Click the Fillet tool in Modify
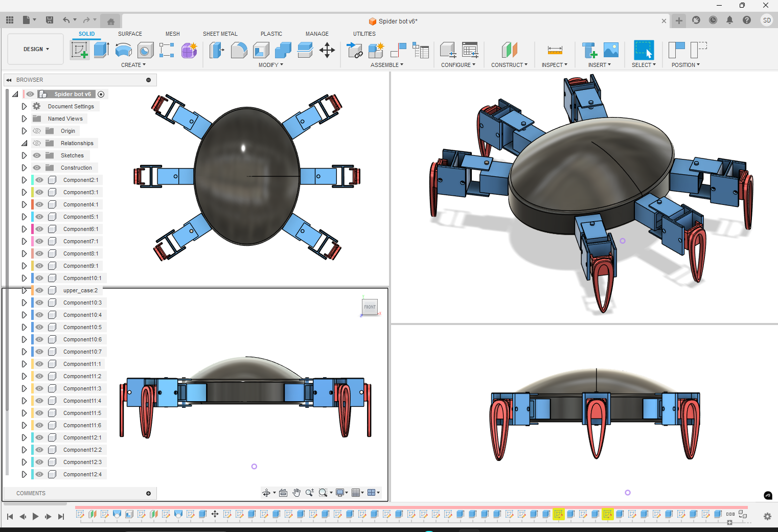This screenshot has width=778, height=532. click(x=239, y=50)
